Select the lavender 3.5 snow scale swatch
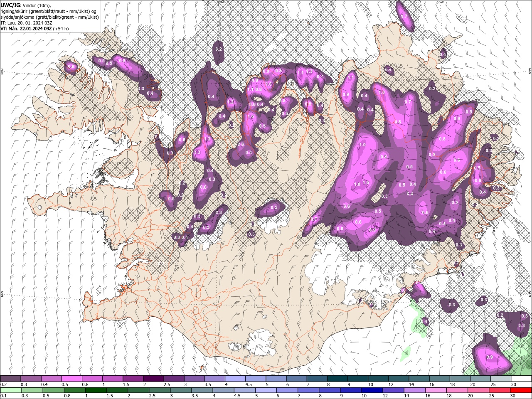 [214, 379]
